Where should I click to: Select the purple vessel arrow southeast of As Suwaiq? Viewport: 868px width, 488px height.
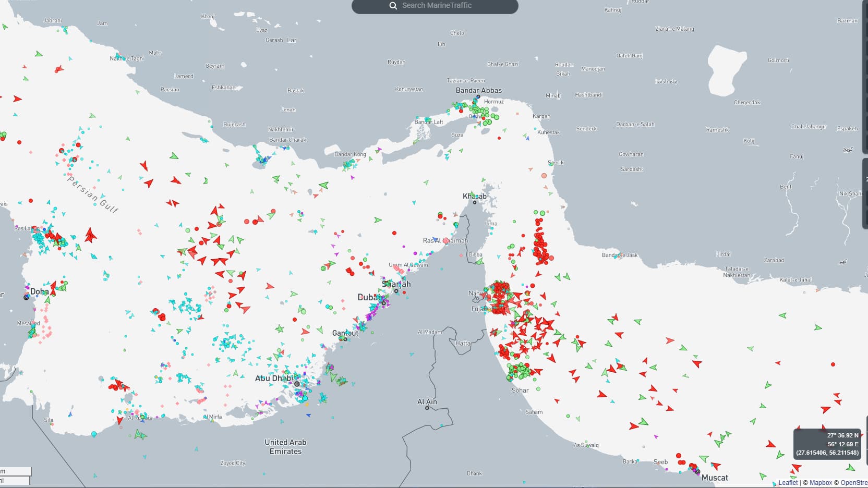pyautogui.click(x=656, y=437)
